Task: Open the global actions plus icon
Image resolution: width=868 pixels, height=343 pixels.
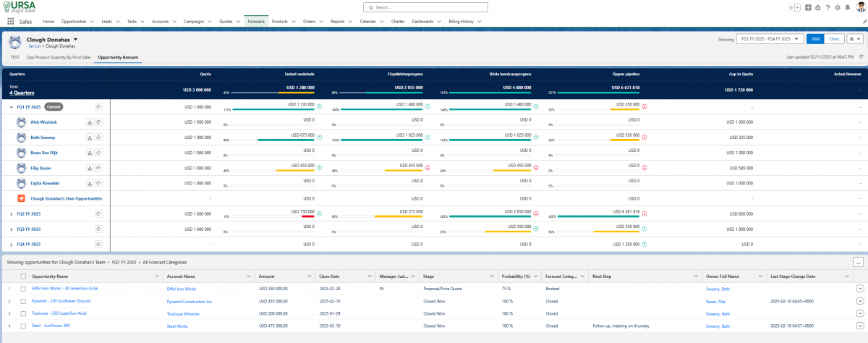Action: 808,7
